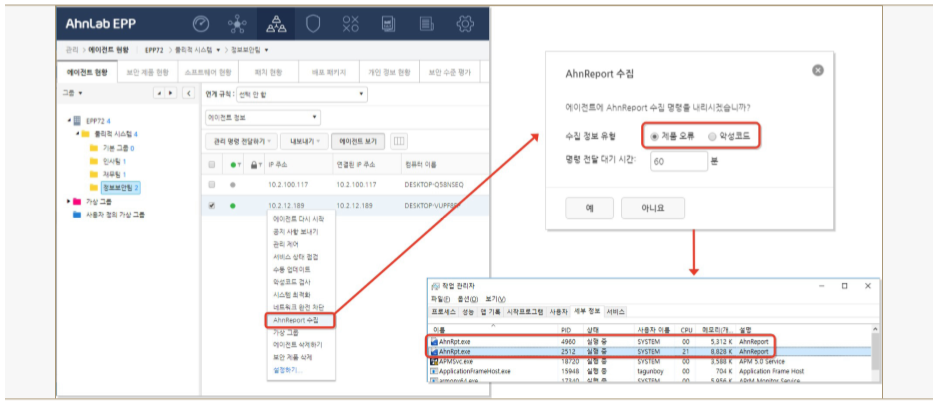Viewport: 938px width, 404px height.
Task: Open the dashboard gauge icon in header
Action: [202, 24]
